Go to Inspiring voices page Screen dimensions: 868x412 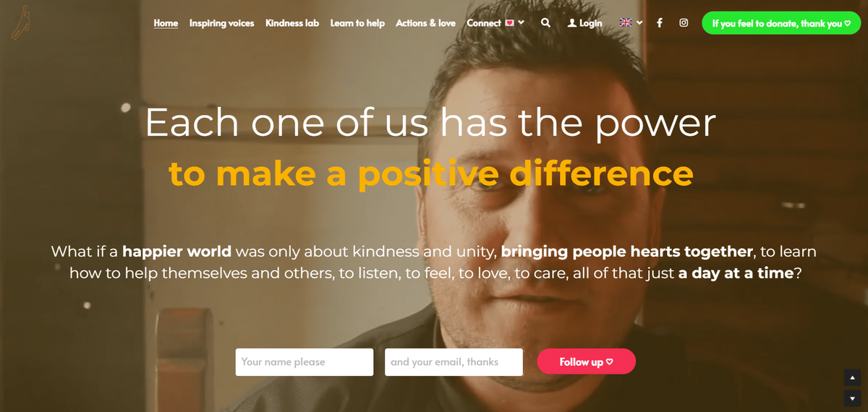pos(221,23)
